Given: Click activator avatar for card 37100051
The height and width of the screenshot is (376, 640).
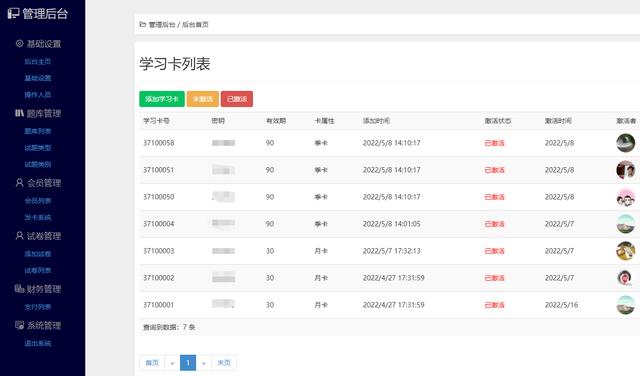Looking at the screenshot, I should [625, 170].
